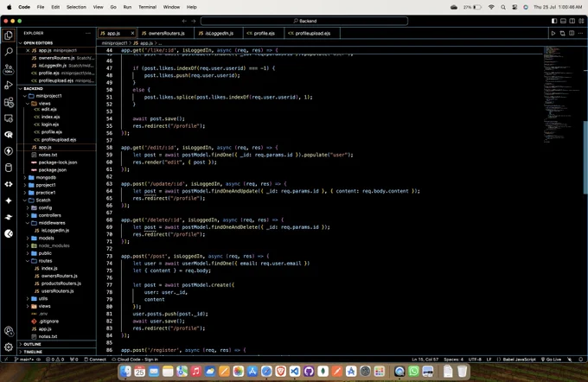Click the editor vertical scrollbar
This screenshot has width=588, height=382.
pyautogui.click(x=585, y=157)
